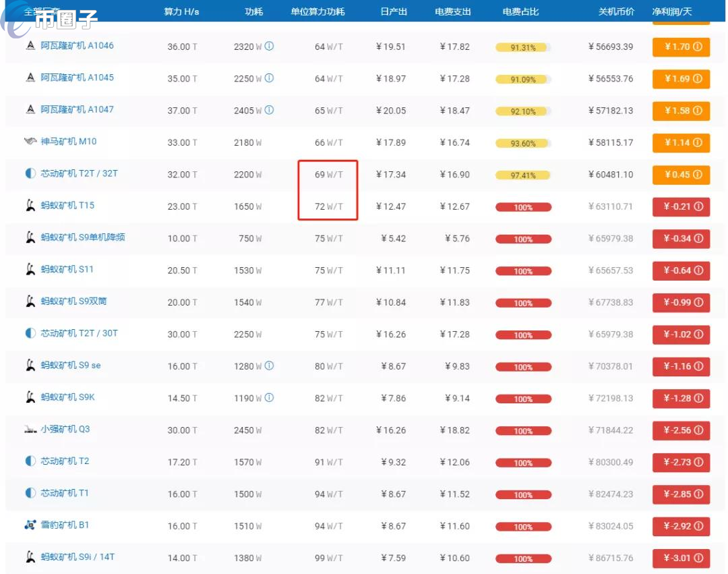Click 小强矿机 Q3 logo icon
Screen dimensions: 728x574
pos(30,430)
